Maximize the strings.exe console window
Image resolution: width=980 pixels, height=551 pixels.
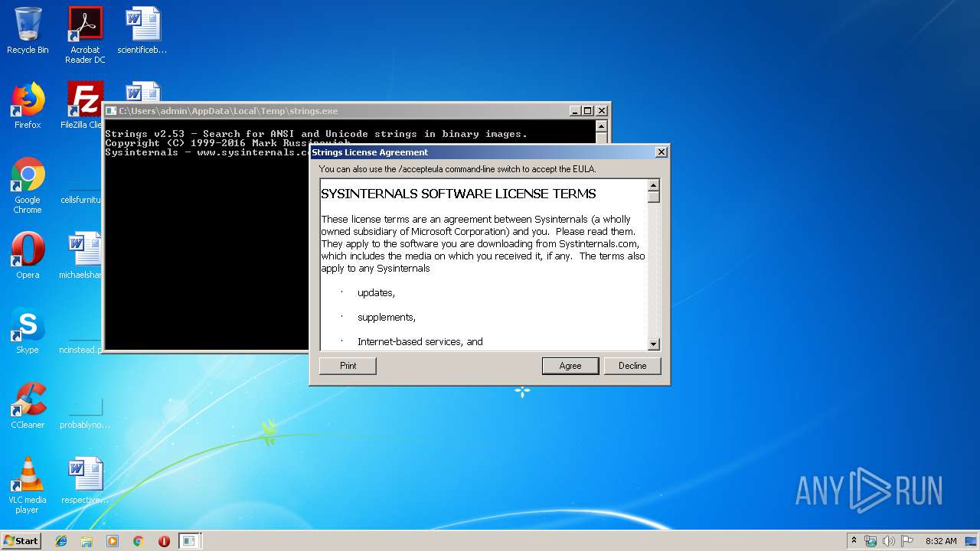587,111
